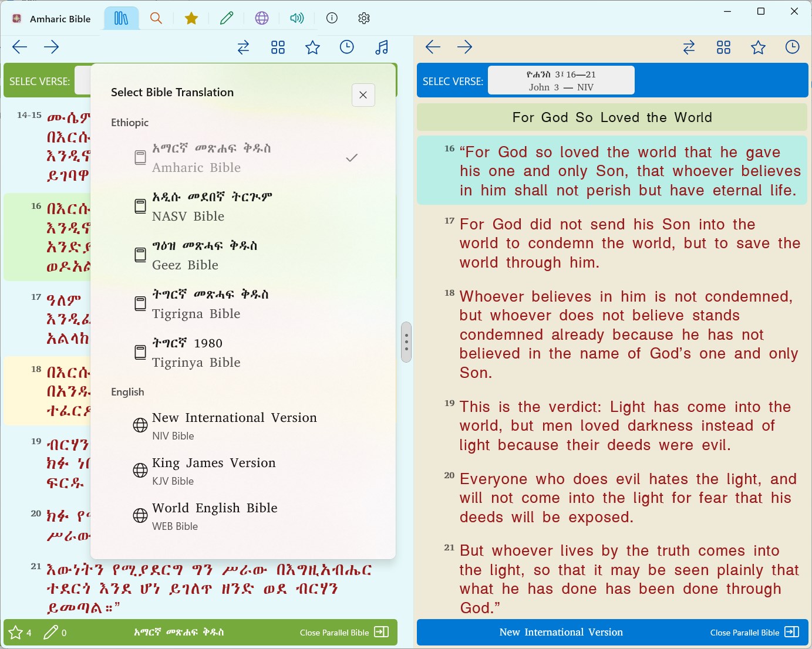Go back in the left Amharic pane
This screenshot has height=649, width=812.
[x=20, y=47]
